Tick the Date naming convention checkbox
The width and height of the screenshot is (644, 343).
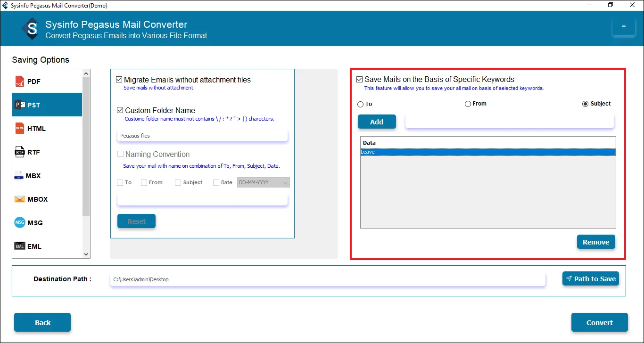216,182
